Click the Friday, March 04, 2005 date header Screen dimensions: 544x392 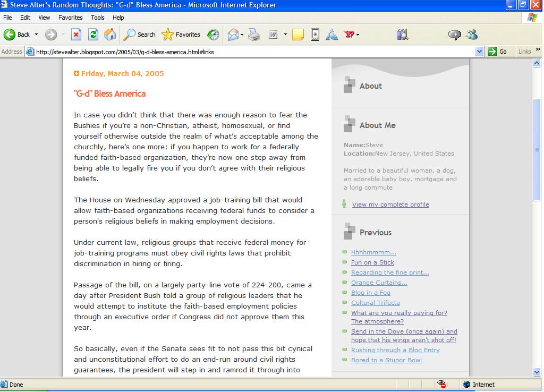pyautogui.click(x=122, y=73)
